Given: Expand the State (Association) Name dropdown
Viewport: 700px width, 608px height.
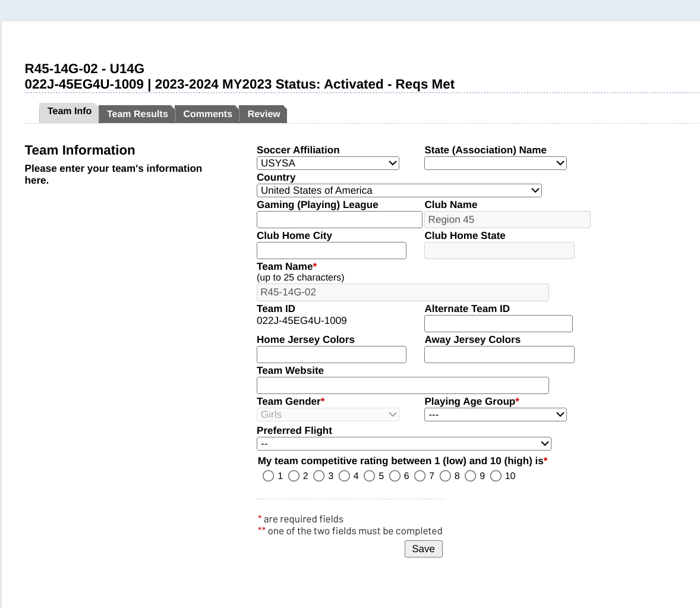Looking at the screenshot, I should 495,163.
